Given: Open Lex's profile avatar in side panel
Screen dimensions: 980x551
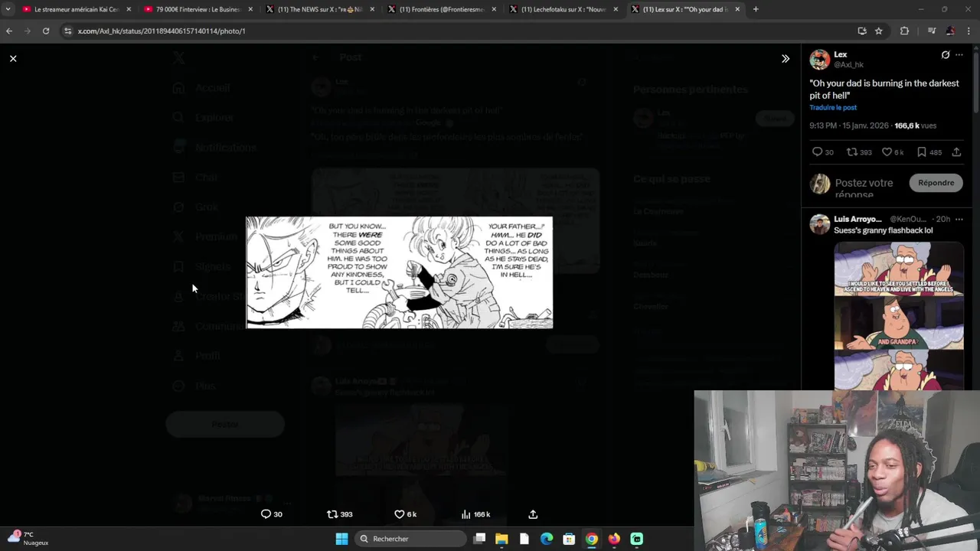Looking at the screenshot, I should click(x=820, y=60).
